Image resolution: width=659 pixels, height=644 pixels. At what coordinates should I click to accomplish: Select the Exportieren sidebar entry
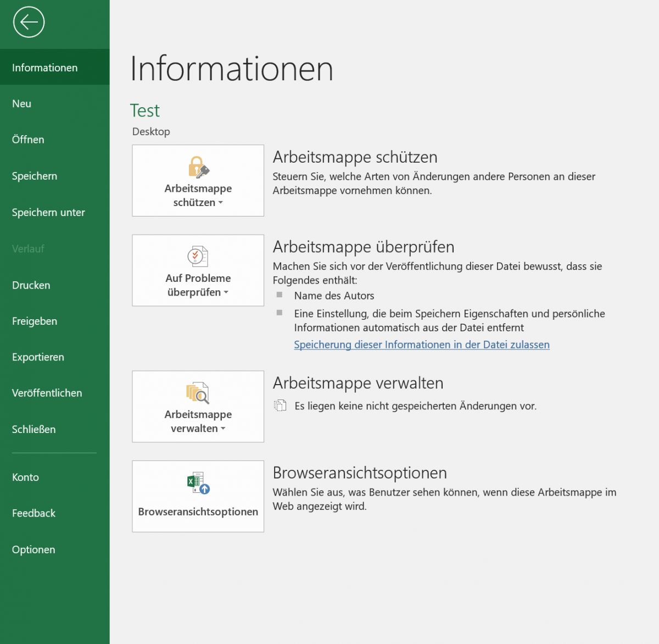[38, 357]
